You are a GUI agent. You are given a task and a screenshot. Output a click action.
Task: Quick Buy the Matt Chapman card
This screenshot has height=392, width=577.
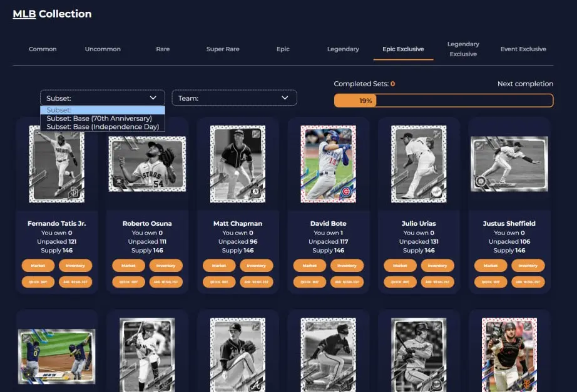(219, 282)
